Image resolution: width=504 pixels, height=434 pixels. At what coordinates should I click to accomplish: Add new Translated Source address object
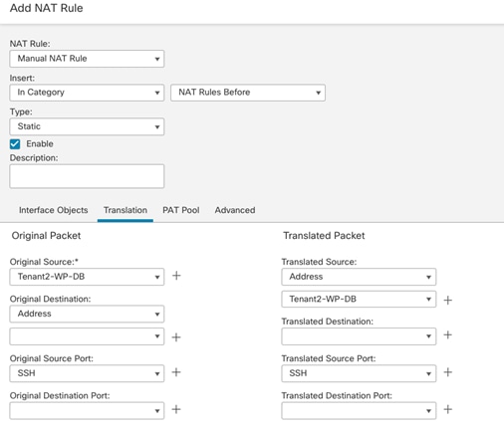tap(448, 301)
